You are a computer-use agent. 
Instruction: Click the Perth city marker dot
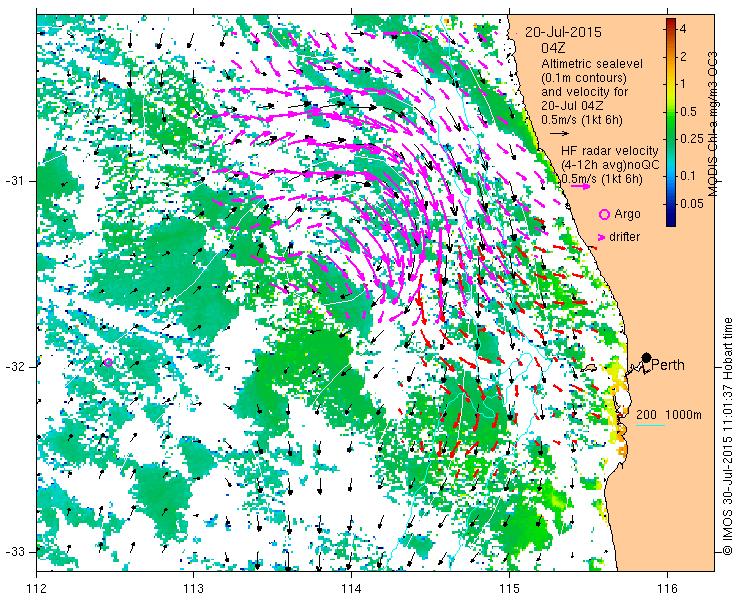click(647, 358)
